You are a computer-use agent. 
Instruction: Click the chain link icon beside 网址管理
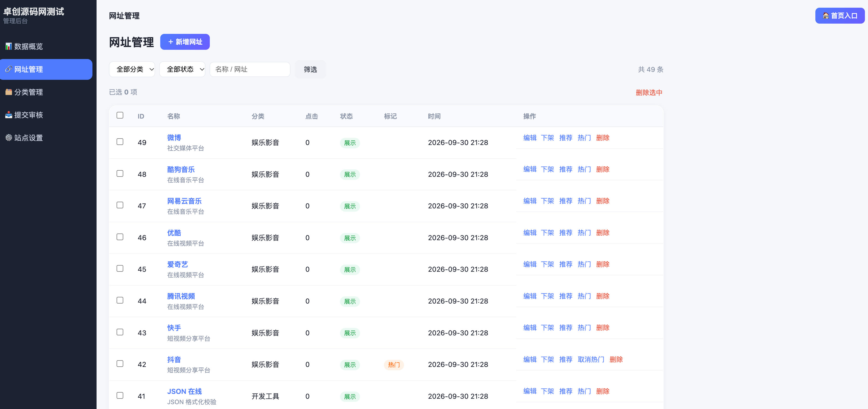point(9,69)
